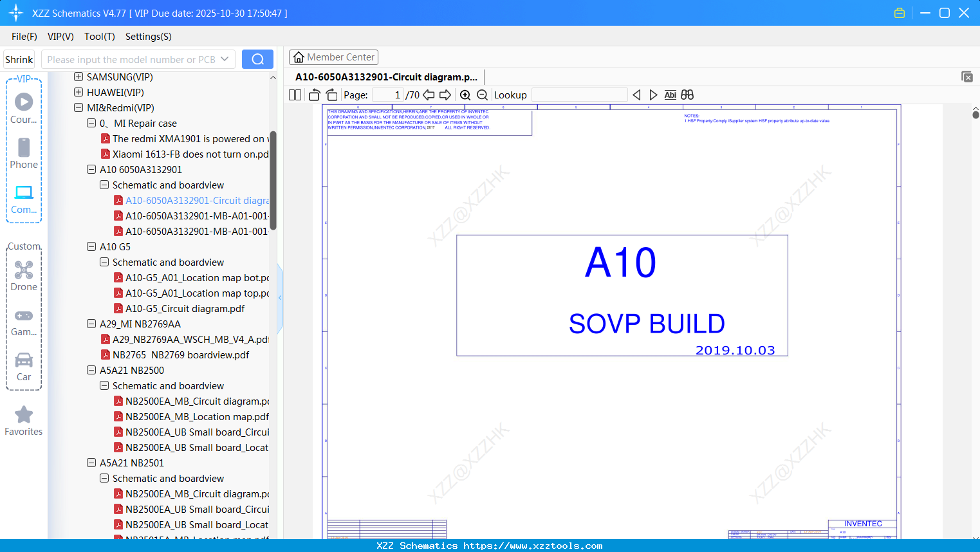The width and height of the screenshot is (980, 552).
Task: Zoom out of the schematic
Action: click(x=482, y=95)
